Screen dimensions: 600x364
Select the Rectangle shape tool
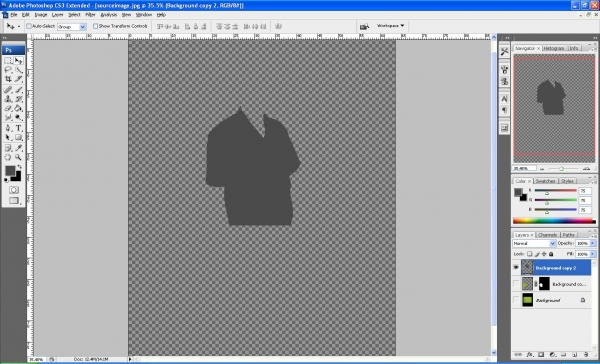18,137
